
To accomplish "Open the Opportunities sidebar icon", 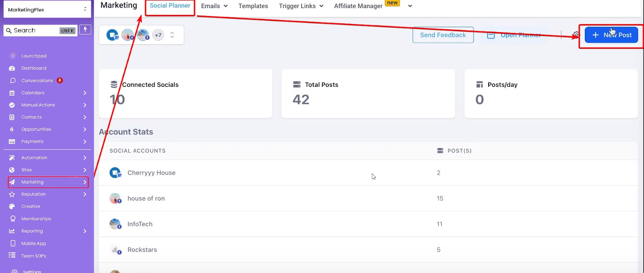I will click(12, 129).
